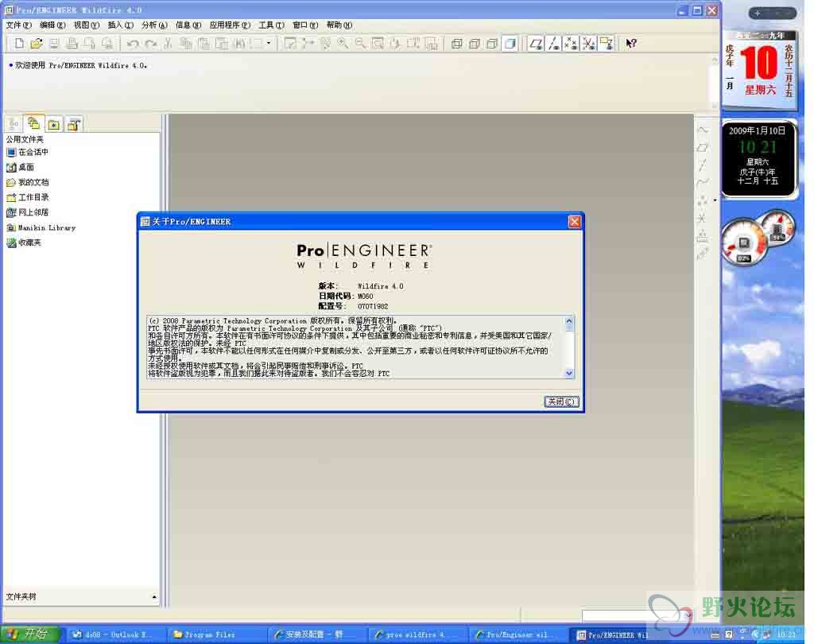Select Hidden line display style icon

pyautogui.click(x=475, y=44)
